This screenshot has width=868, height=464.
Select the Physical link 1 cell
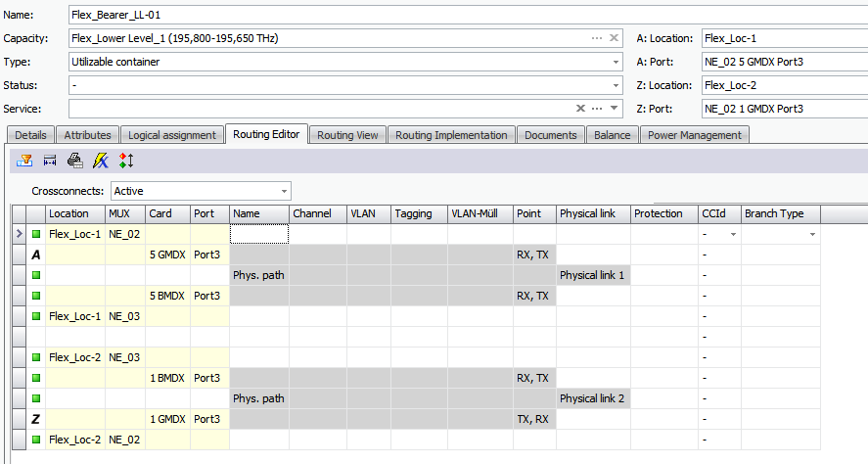593,275
